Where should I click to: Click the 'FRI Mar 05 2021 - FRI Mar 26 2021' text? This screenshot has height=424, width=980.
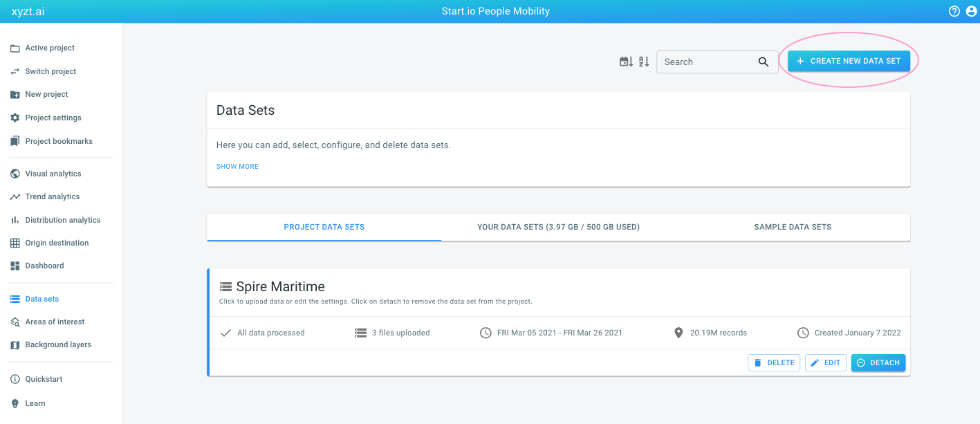pyautogui.click(x=560, y=333)
